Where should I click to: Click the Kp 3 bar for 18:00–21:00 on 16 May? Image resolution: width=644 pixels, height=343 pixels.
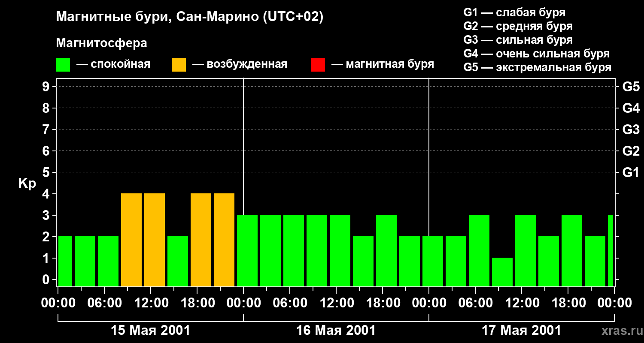[386, 251]
